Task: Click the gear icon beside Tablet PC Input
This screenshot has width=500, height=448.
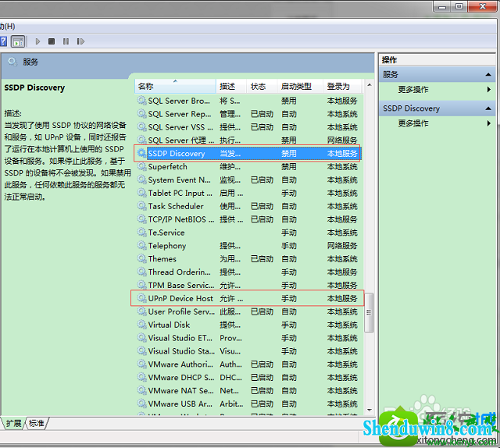Action: 142,193
